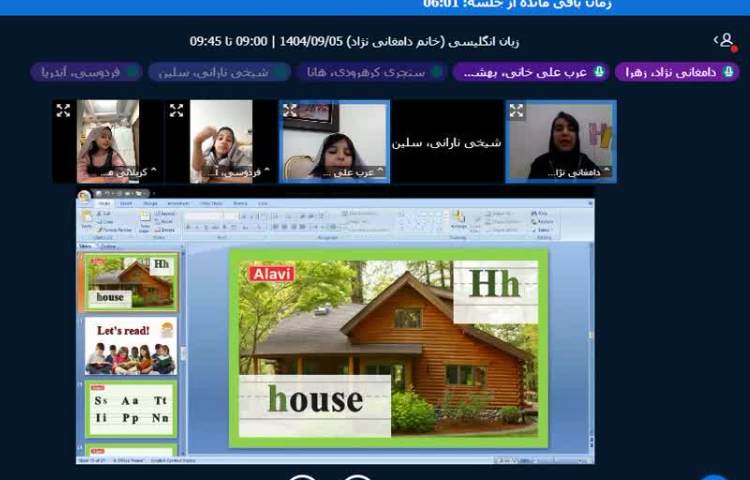The image size is (750, 480).
Task: Open the Review ribbon tab in PowerPoint
Action: [x=240, y=204]
